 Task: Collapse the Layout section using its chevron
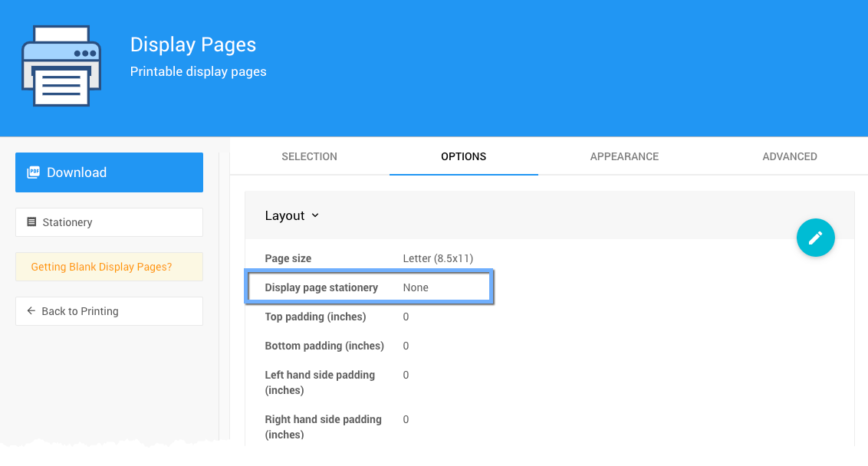pyautogui.click(x=315, y=216)
